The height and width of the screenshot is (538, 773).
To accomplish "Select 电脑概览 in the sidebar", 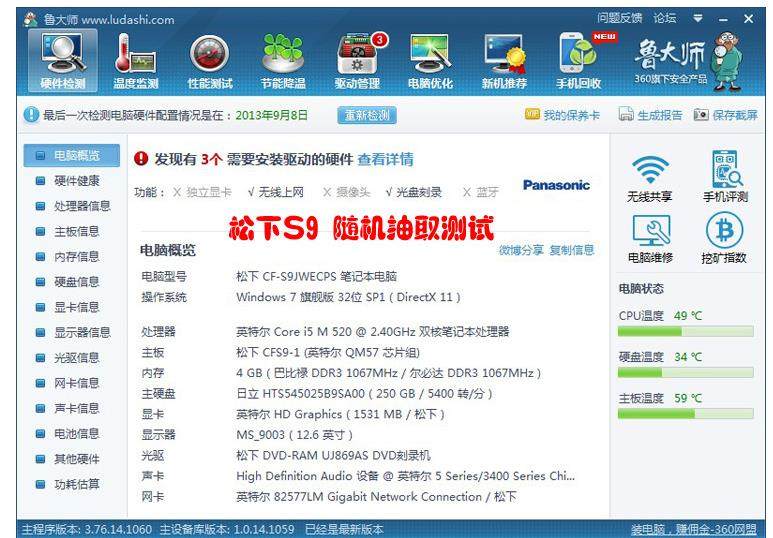I will tap(72, 155).
